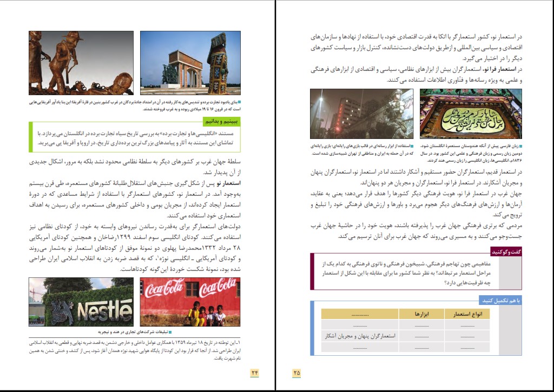Select the 'انواع استعمار' table header cell
Viewport: 554px width, 392px height.
point(467,314)
